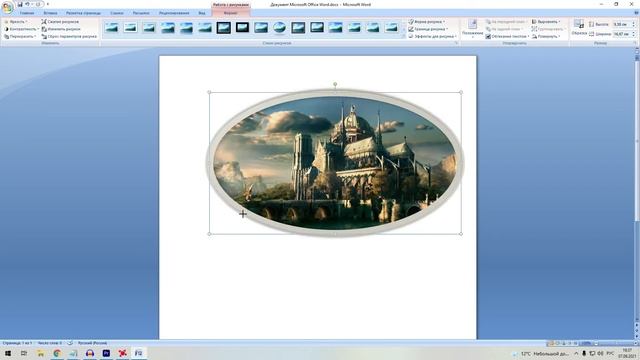This screenshot has width=640, height=360.
Task: Open the Перекрасить recolor dropdown
Action: click(20, 36)
